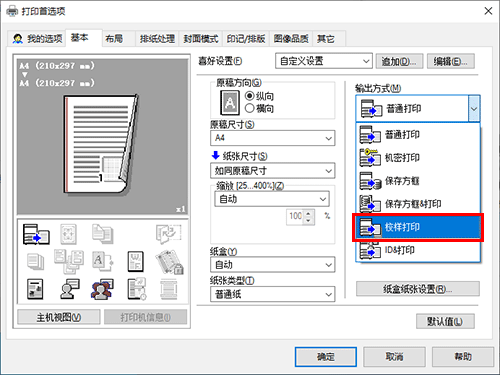Viewport: 500px width, 375px height.
Task: Choose ID&打印 from the output list
Action: (x=418, y=250)
